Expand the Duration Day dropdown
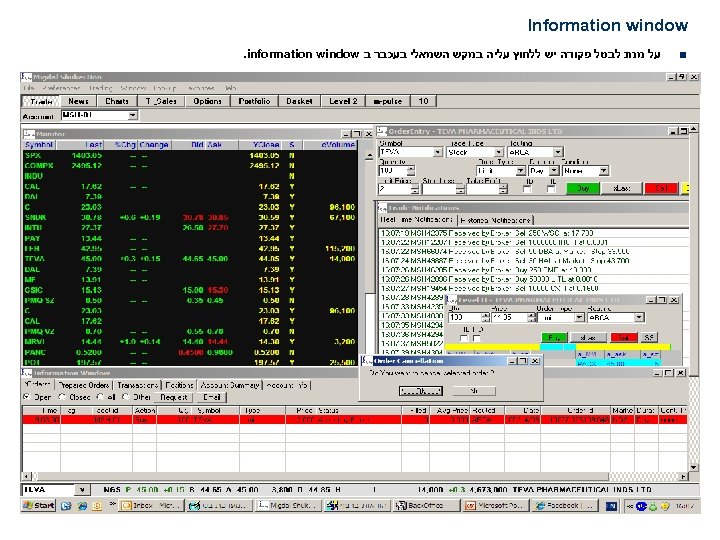The height and width of the screenshot is (540, 720). 554,171
